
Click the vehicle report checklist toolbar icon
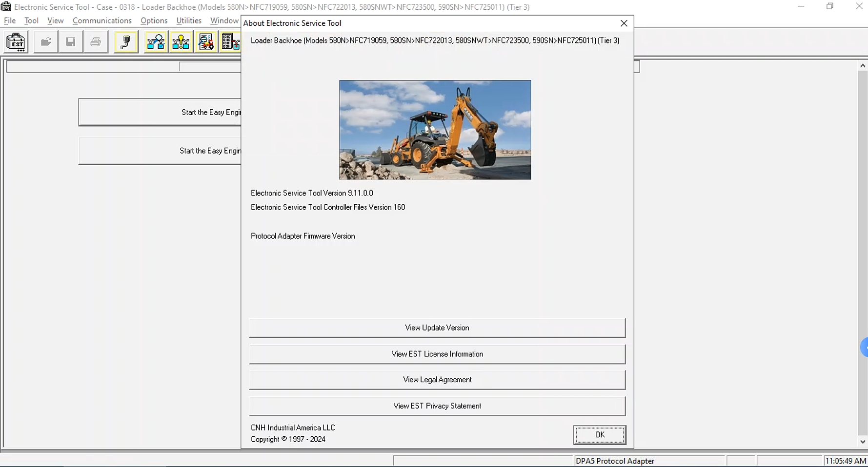(206, 42)
